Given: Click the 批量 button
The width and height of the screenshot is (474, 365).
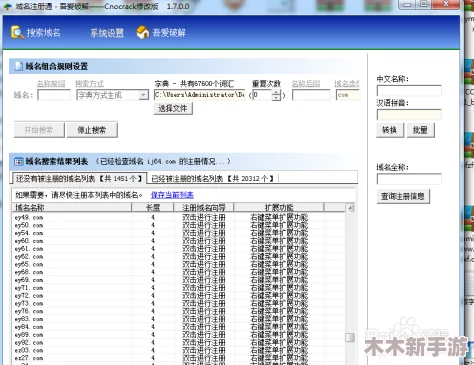Looking at the screenshot, I should [x=420, y=130].
